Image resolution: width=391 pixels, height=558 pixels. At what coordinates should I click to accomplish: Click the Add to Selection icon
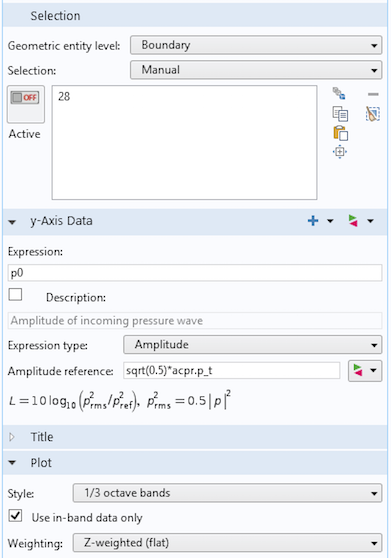(339, 94)
